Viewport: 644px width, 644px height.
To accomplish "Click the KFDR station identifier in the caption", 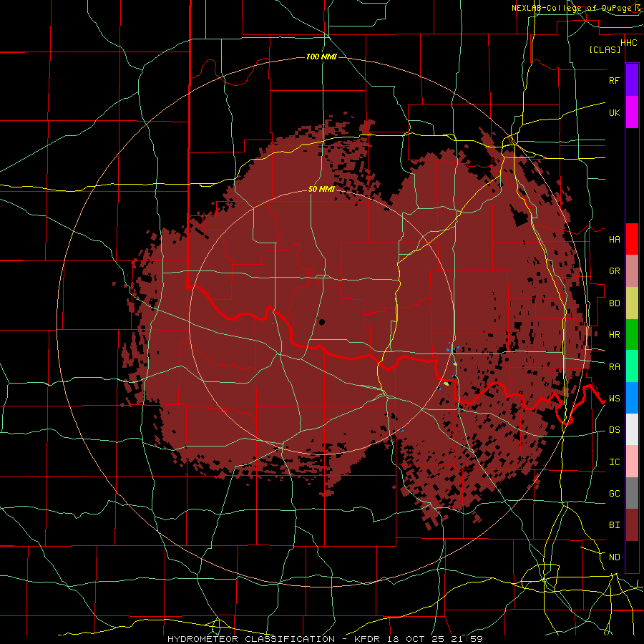I will pos(367,639).
